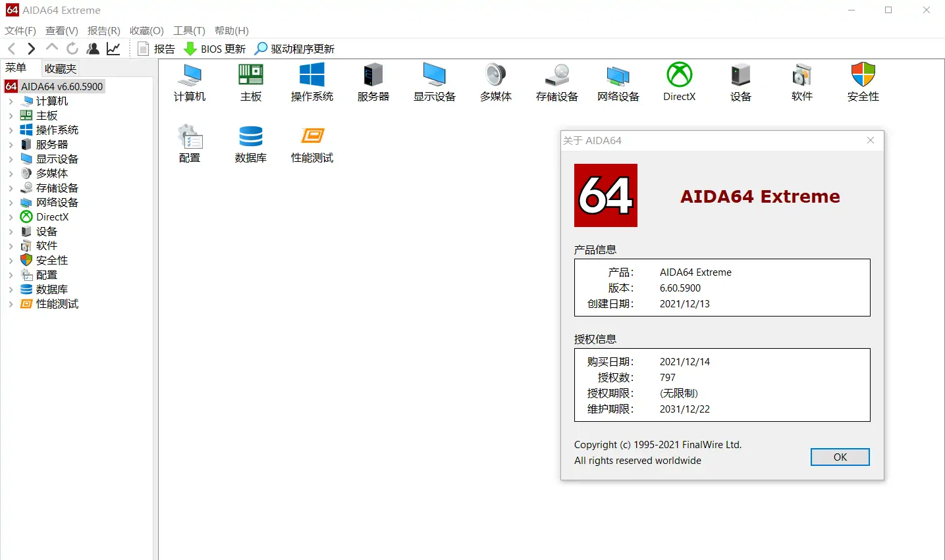Open the 设备 device icon in main pane
This screenshot has width=945, height=560.
(x=741, y=83)
